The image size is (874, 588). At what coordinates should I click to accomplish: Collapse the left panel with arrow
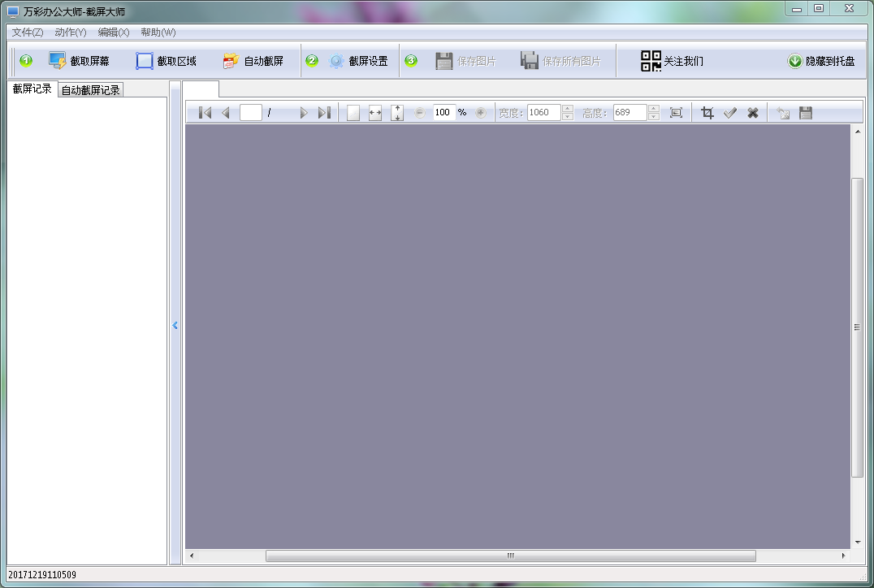175,325
